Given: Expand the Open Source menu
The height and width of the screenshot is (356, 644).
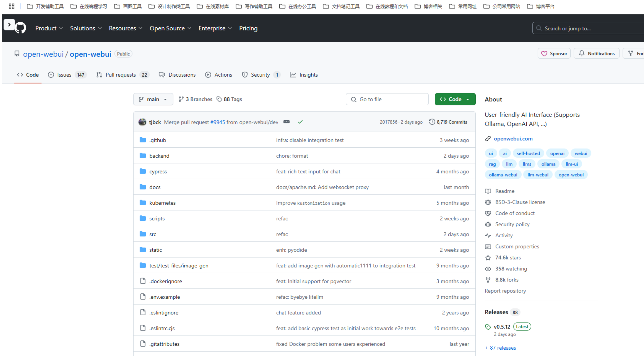Looking at the screenshot, I should 170,28.
